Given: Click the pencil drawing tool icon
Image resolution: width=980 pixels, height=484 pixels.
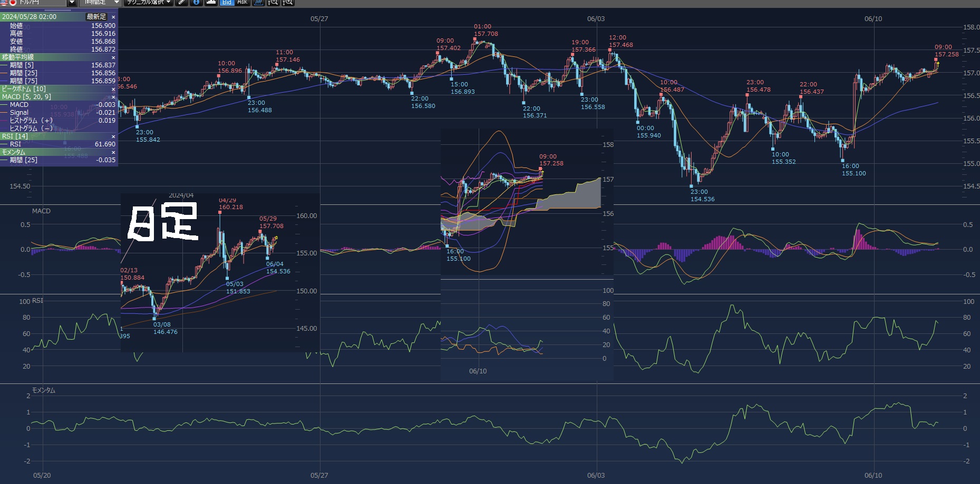Looking at the screenshot, I should tap(181, 2).
